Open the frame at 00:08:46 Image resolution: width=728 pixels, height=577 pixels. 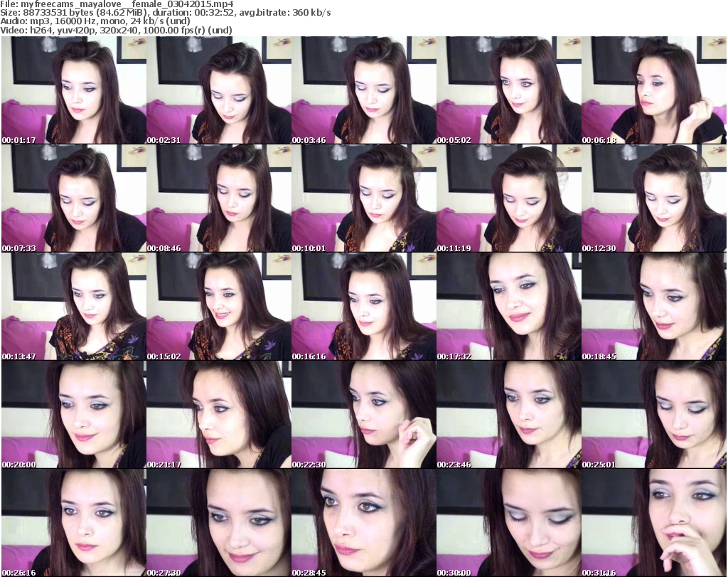(x=219, y=198)
